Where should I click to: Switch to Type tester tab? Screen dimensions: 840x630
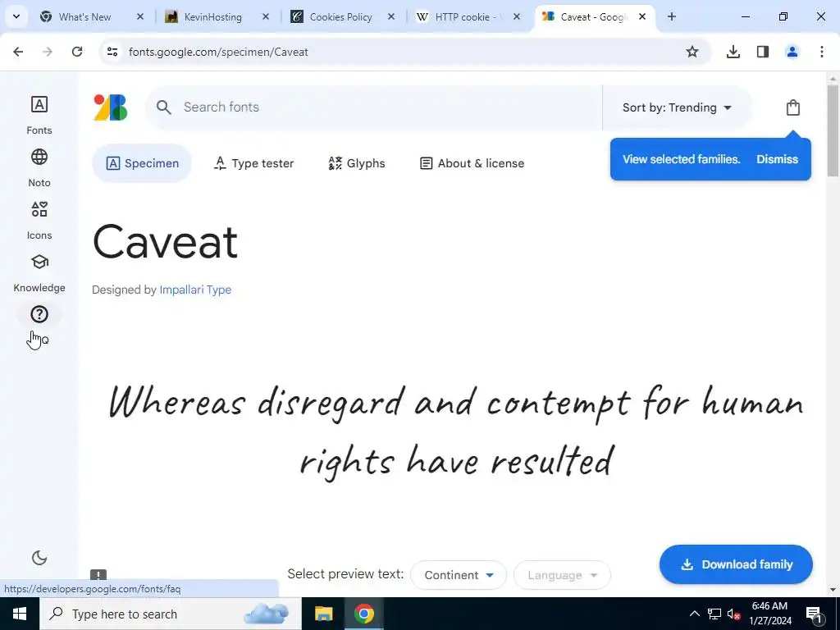pyautogui.click(x=254, y=163)
